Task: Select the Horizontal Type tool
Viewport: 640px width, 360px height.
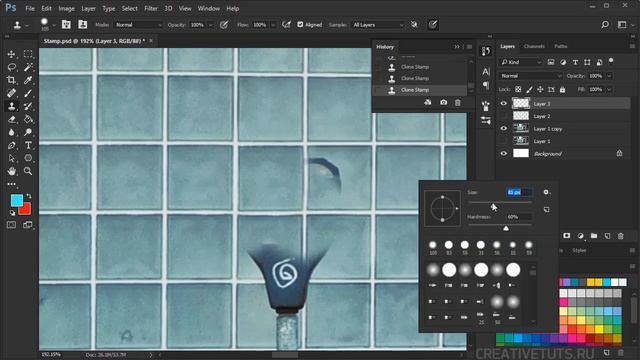Action: tap(28, 145)
